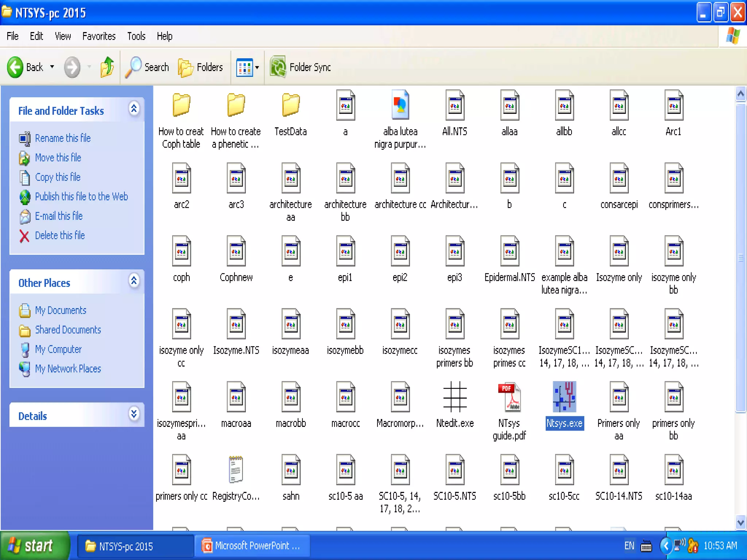
Task: Expand the Details panel
Action: 134,414
